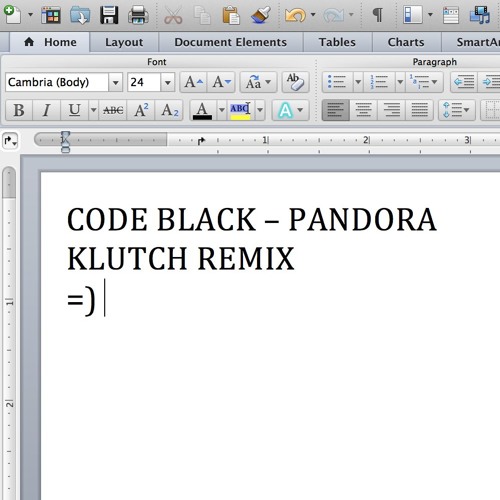
Task: Click the font name field Cambria (Body)
Action: pyautogui.click(x=57, y=82)
